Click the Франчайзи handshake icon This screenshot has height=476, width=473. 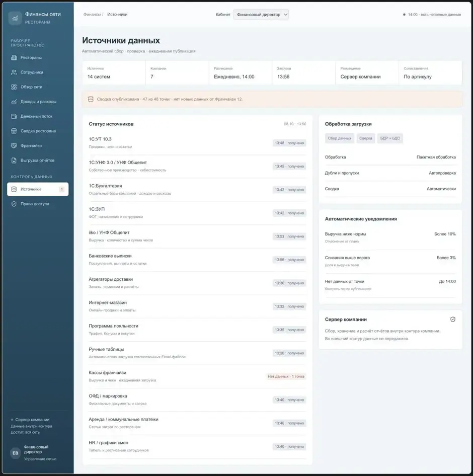click(x=14, y=146)
